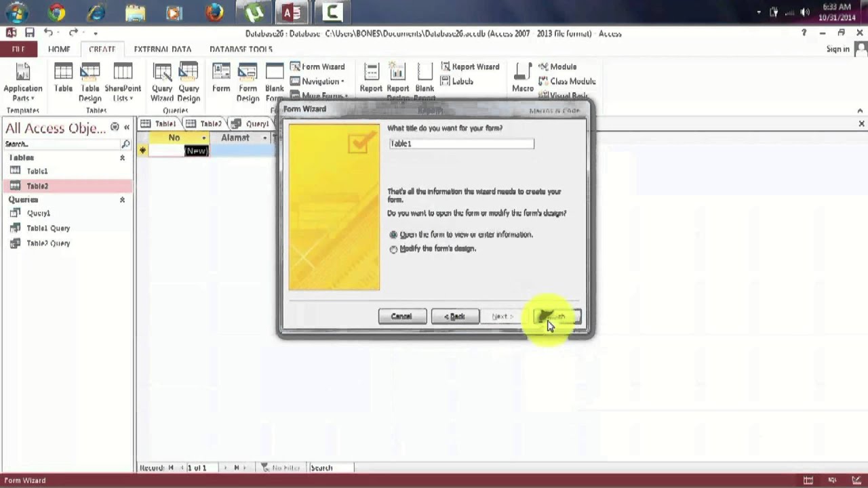Create a Blank Form
This screenshot has height=488, width=868.
click(x=275, y=83)
